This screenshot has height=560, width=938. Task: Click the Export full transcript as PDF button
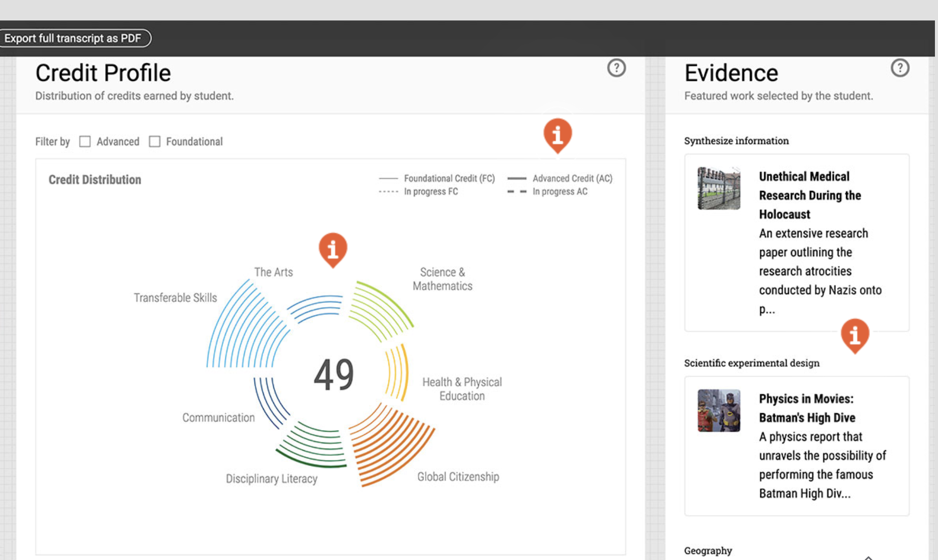(x=73, y=38)
